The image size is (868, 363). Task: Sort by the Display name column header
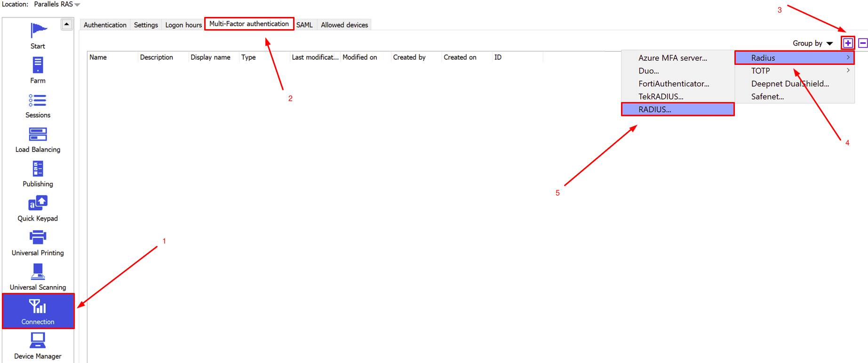click(x=214, y=57)
